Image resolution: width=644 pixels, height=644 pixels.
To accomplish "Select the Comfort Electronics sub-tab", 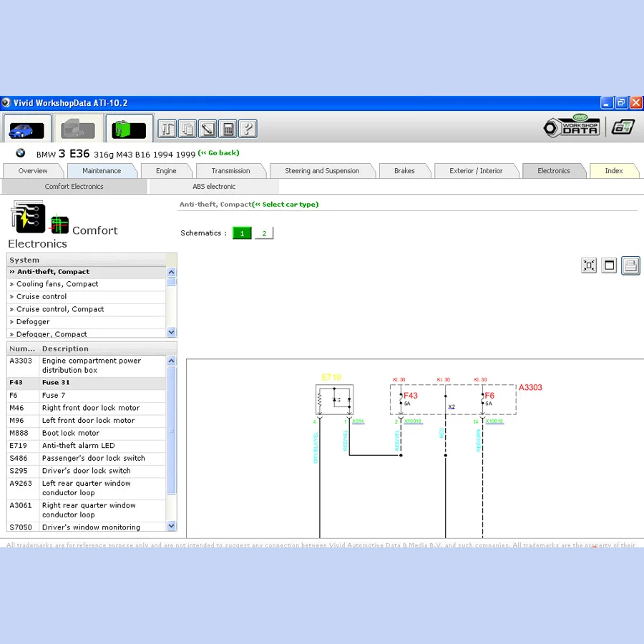I will click(x=74, y=187).
